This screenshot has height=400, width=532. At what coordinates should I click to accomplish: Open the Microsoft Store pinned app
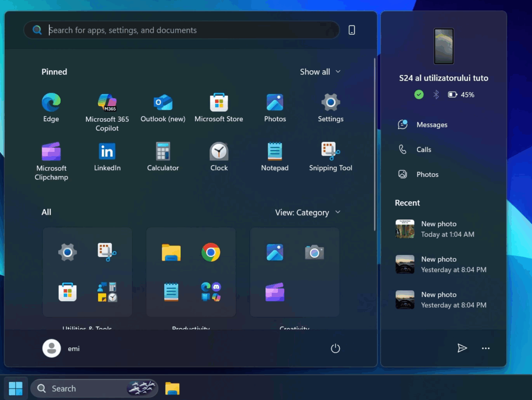[219, 108]
